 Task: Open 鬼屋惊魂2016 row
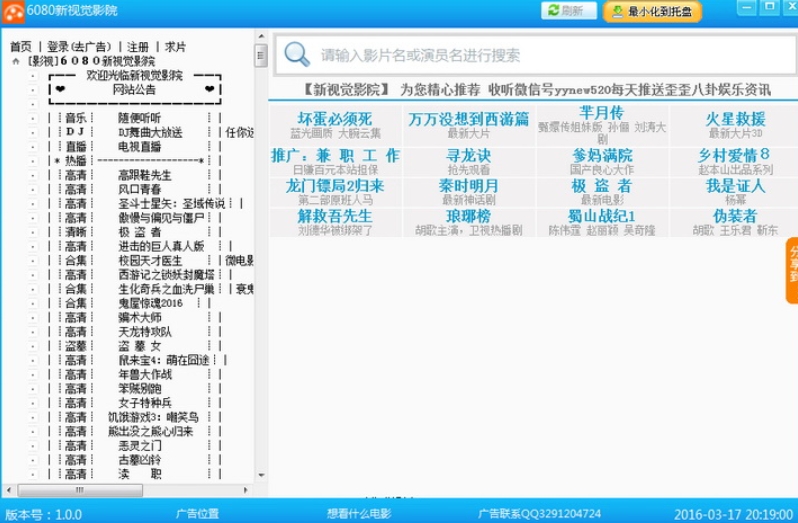point(150,303)
